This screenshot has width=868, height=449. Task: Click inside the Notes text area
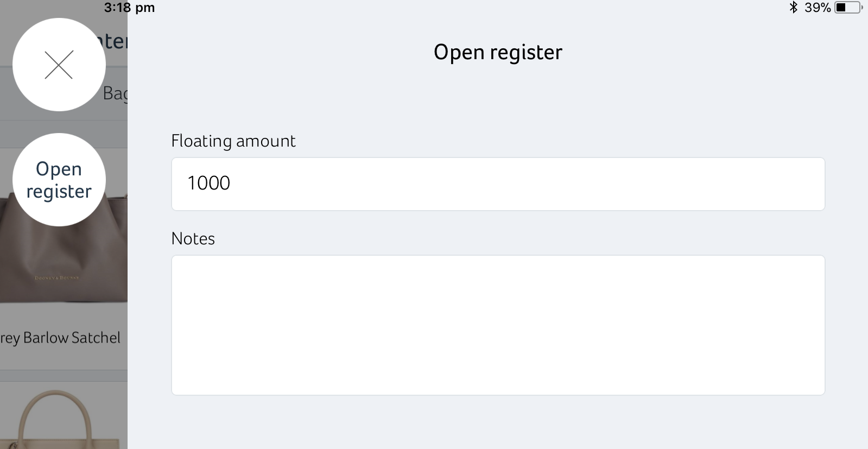click(x=498, y=325)
